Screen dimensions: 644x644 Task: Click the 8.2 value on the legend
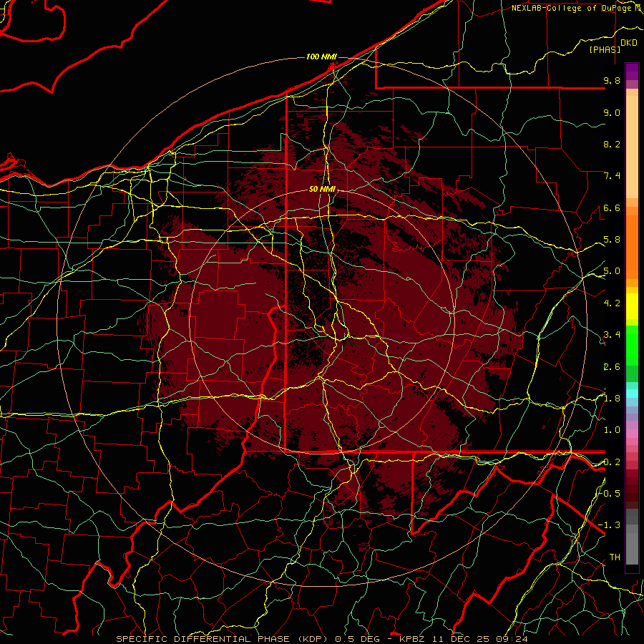(x=612, y=144)
